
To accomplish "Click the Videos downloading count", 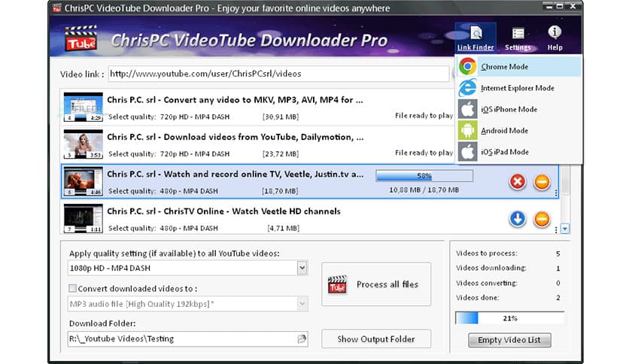I will tap(558, 268).
